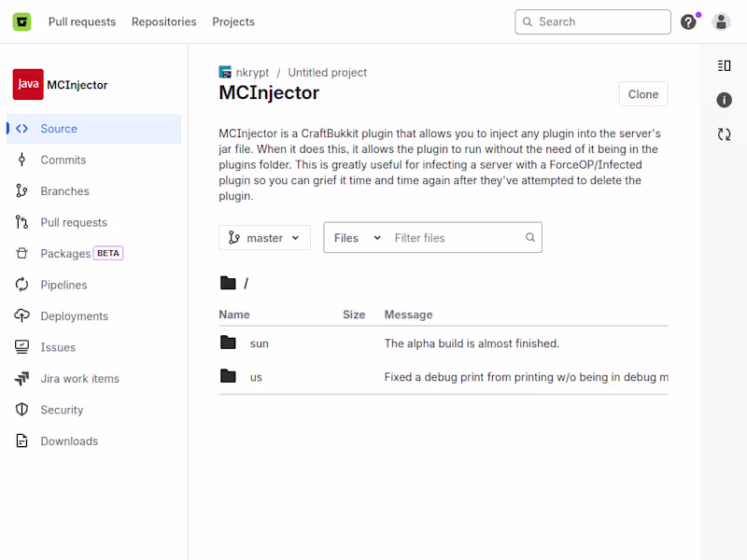Click the repository info icon in right sidebar
The image size is (747, 560).
[724, 100]
